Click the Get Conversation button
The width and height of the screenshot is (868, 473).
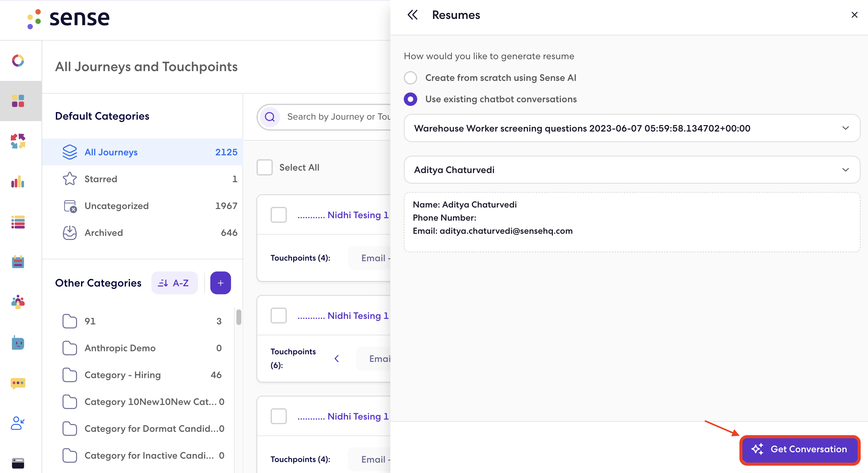pos(800,449)
